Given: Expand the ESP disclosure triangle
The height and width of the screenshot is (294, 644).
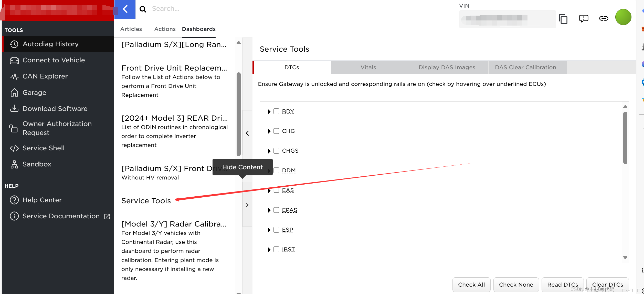Looking at the screenshot, I should (x=269, y=230).
